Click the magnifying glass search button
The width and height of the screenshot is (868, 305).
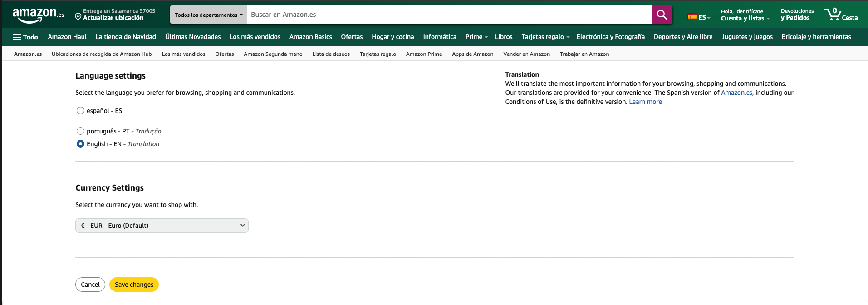coord(662,15)
